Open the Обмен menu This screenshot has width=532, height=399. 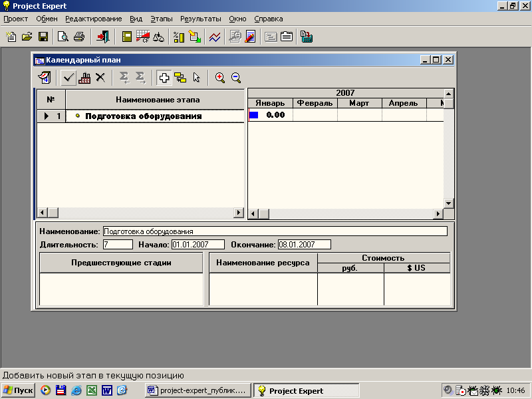pos(47,19)
